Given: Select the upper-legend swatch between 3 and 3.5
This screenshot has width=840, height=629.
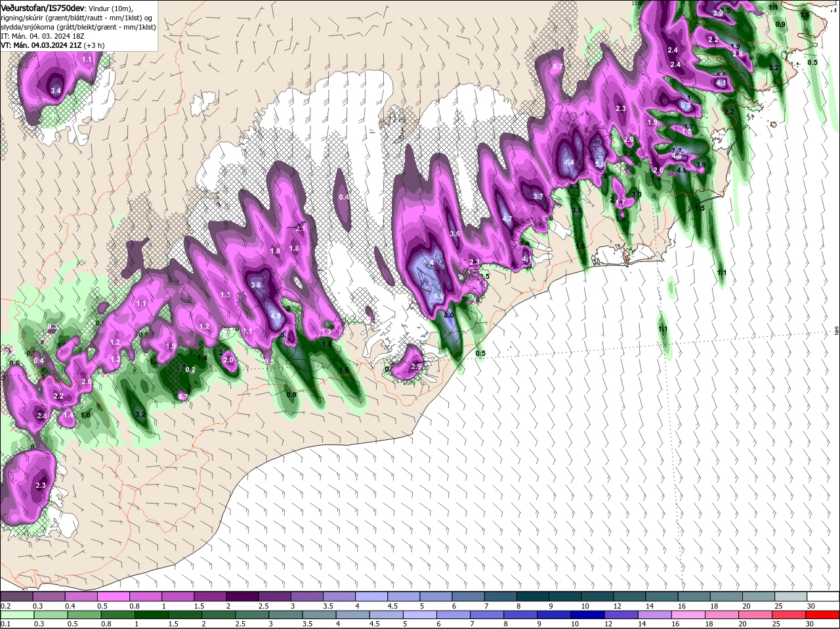Looking at the screenshot, I should 307,596.
